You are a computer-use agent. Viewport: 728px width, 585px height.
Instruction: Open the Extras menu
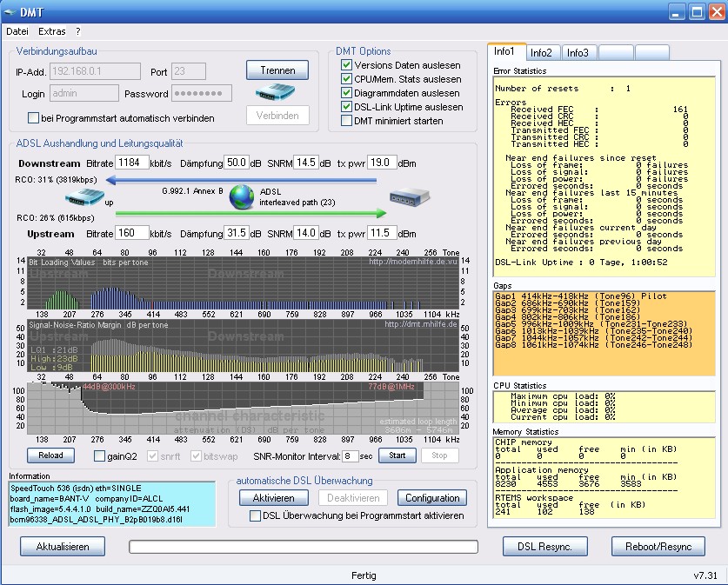pyautogui.click(x=52, y=31)
